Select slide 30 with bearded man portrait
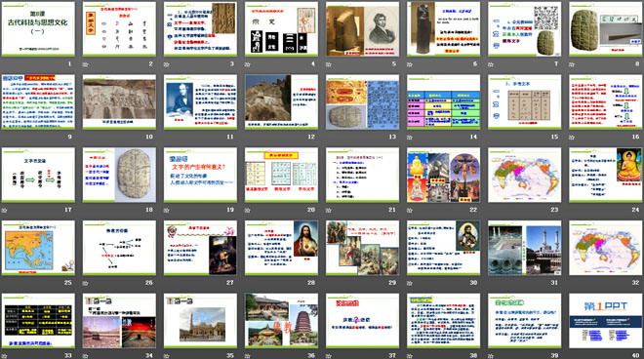 pyautogui.click(x=444, y=248)
